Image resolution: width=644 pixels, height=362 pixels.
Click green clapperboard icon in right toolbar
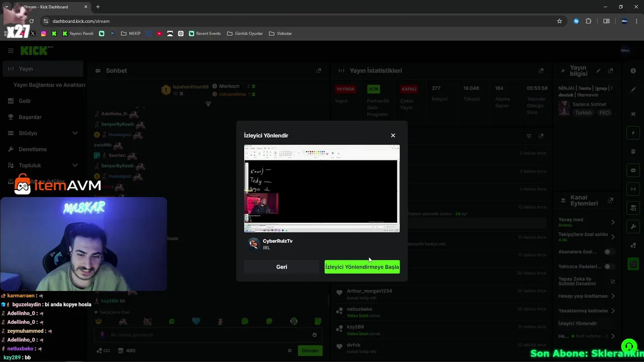coord(633,264)
